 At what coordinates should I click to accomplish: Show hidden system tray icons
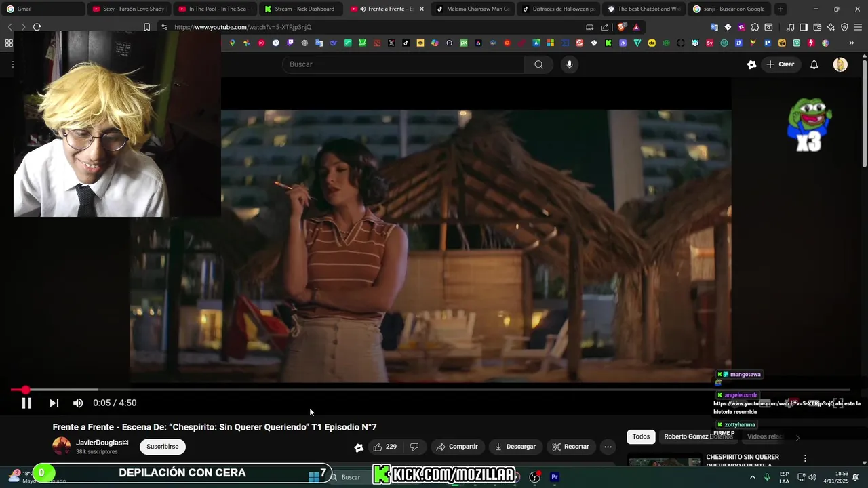[752, 477]
